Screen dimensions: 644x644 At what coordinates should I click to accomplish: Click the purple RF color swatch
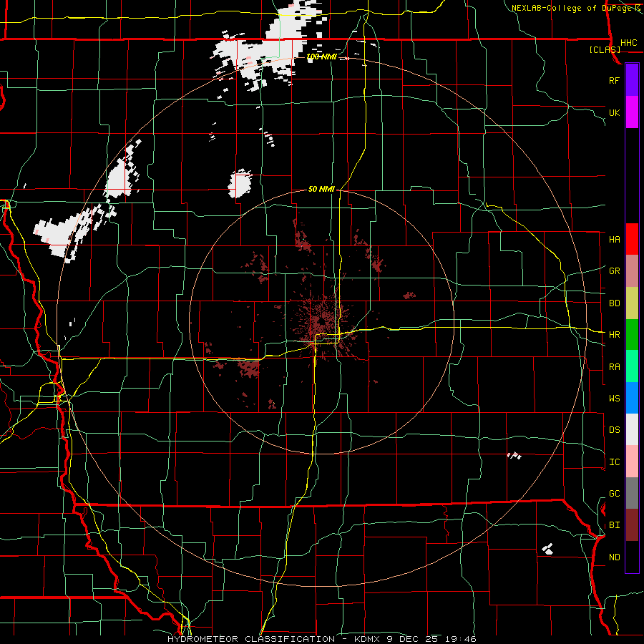click(632, 80)
